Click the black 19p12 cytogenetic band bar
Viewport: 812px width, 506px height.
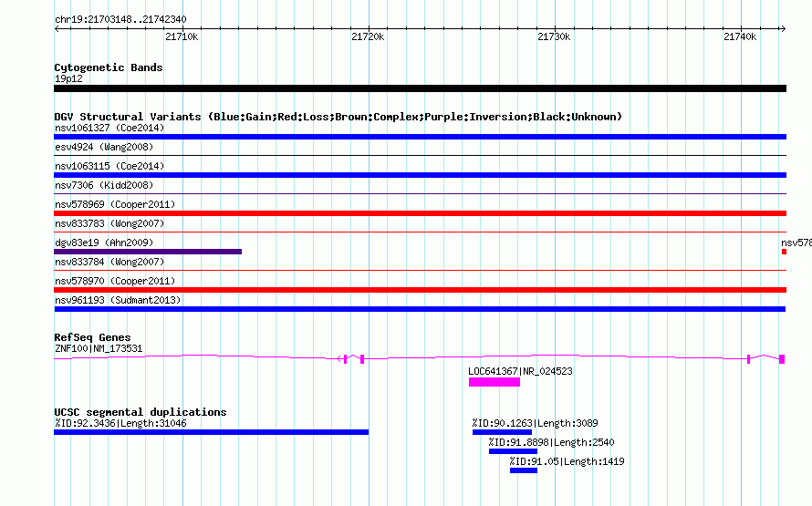pos(420,88)
